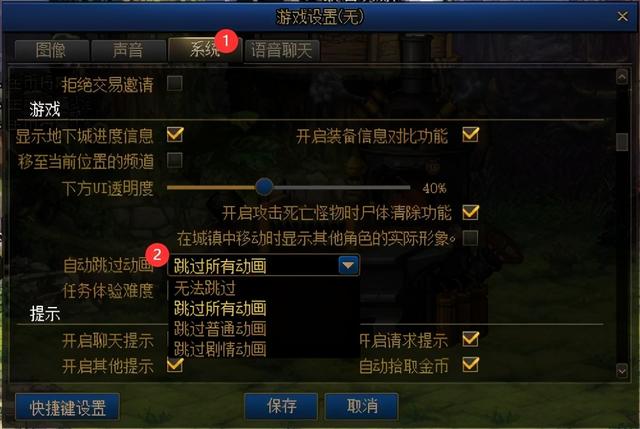
Task: Select 无法跳过 from the dropdown list
Action: (205, 288)
